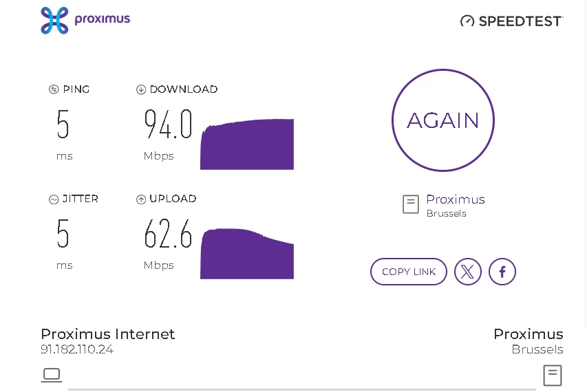
Task: Click the download arrow icon
Action: 141,89
